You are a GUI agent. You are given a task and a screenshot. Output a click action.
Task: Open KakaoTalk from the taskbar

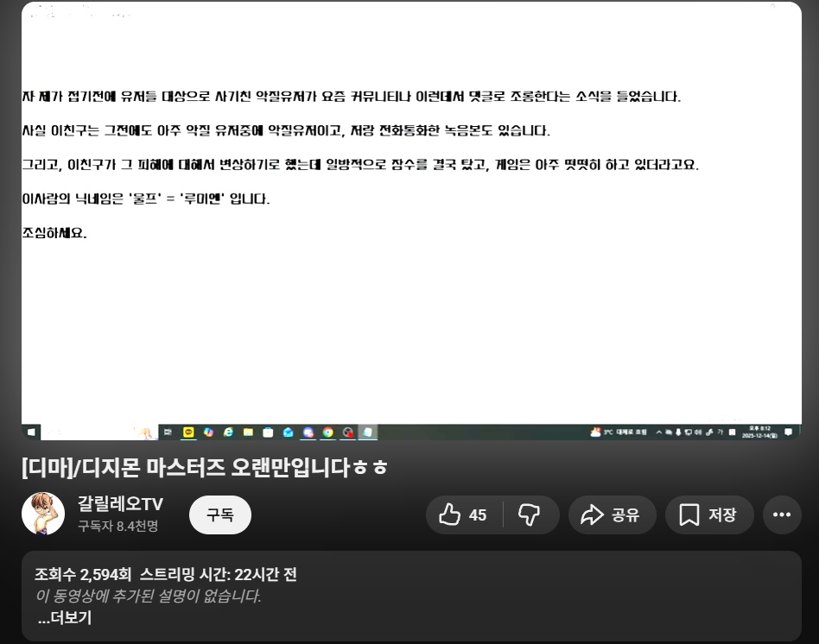click(x=189, y=432)
